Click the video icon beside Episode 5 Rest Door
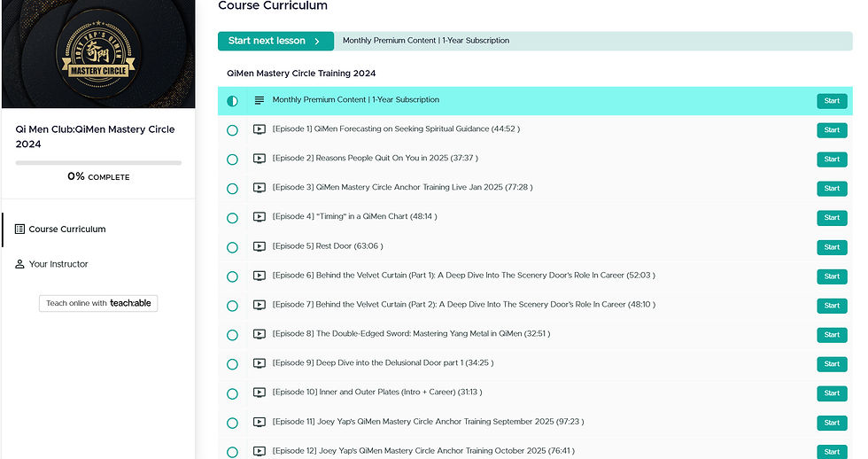Image resolution: width=868 pixels, height=459 pixels. pos(260,246)
